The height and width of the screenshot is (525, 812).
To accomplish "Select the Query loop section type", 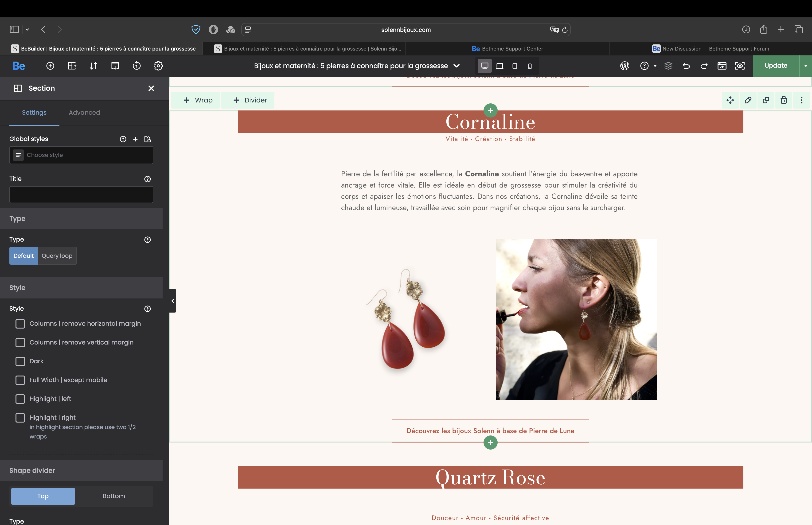I will [x=57, y=256].
